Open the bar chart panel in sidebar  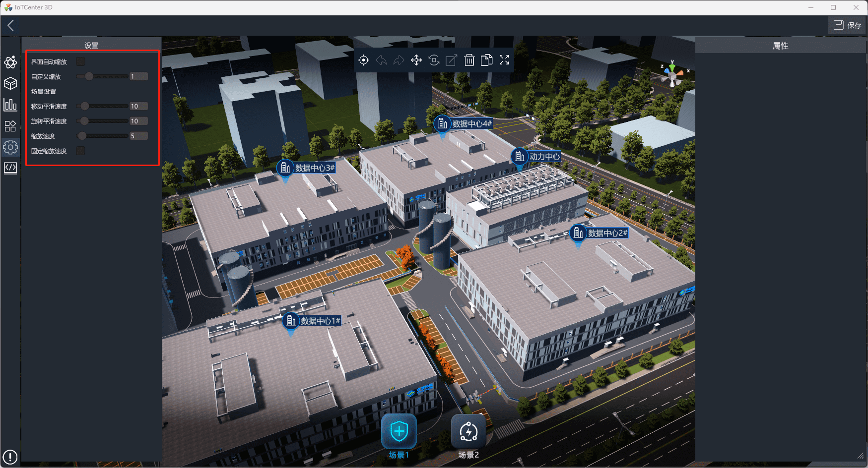tap(10, 105)
